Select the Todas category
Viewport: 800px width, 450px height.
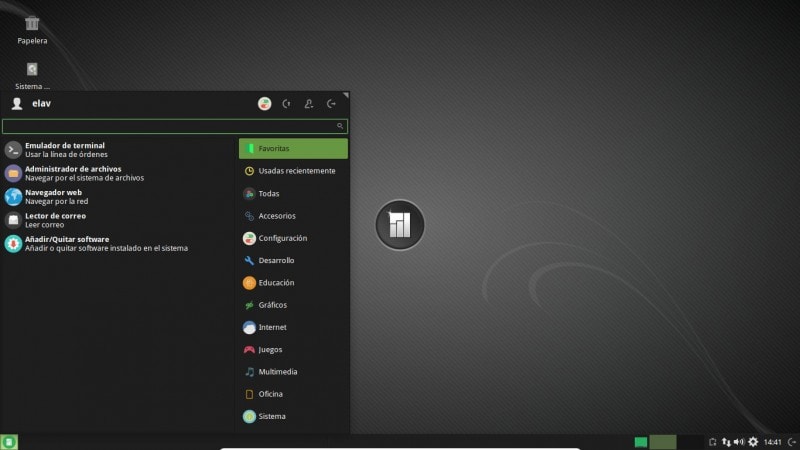pyautogui.click(x=293, y=193)
